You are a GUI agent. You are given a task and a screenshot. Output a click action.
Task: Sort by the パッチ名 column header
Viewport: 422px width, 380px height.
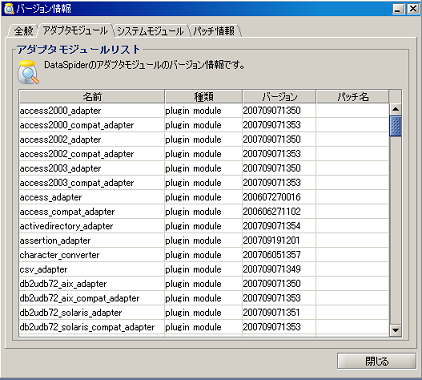coord(352,97)
